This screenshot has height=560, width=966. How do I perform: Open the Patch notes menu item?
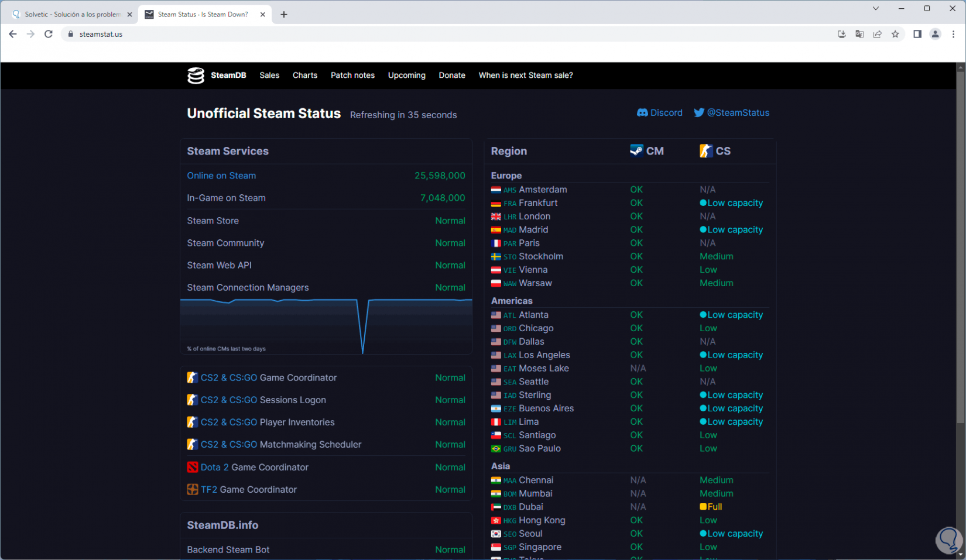point(352,75)
